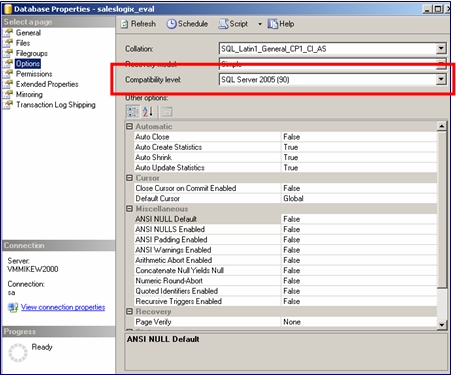Collapse the Cursor category
456x375 pixels.
(x=129, y=178)
